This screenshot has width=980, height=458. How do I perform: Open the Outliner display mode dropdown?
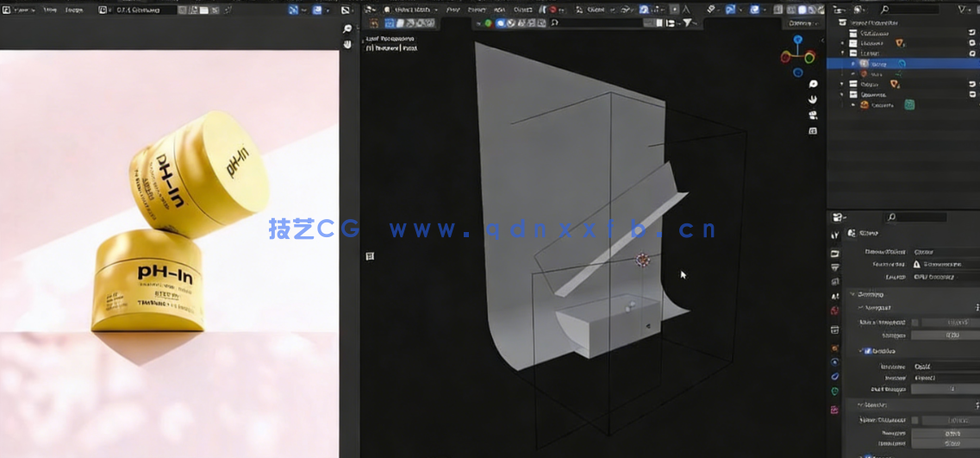(861, 9)
